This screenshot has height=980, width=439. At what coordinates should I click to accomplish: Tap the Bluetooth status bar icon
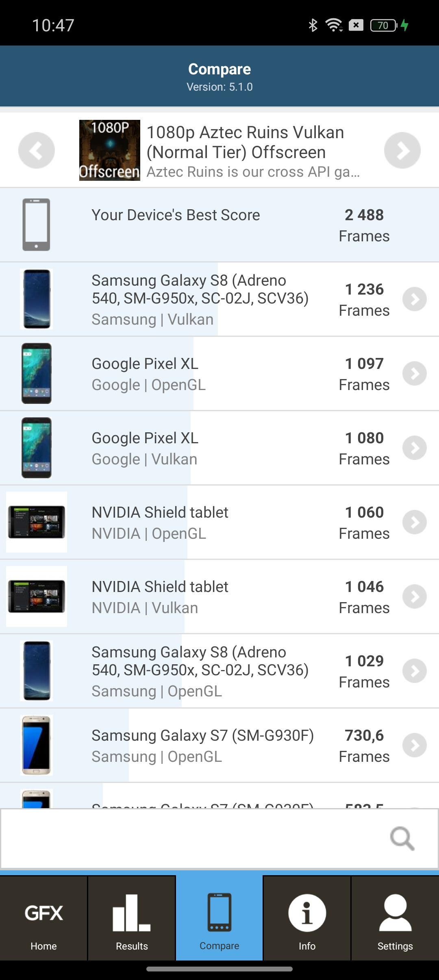(x=313, y=25)
